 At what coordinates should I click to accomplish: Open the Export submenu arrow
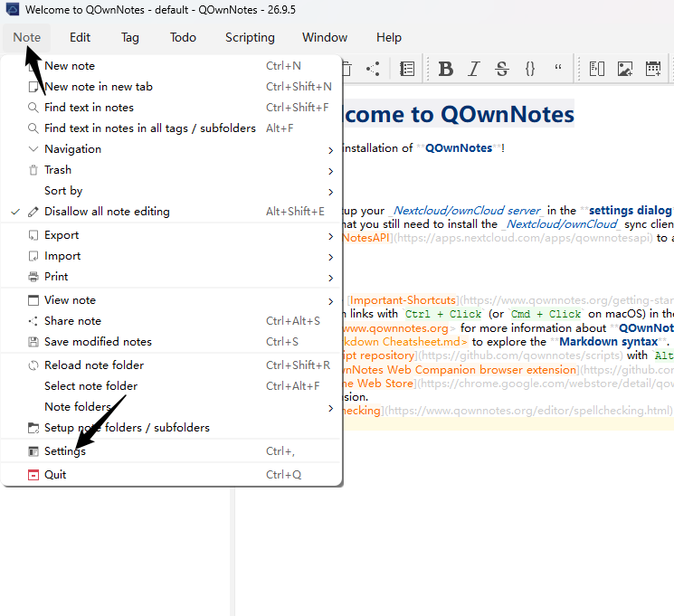(330, 236)
